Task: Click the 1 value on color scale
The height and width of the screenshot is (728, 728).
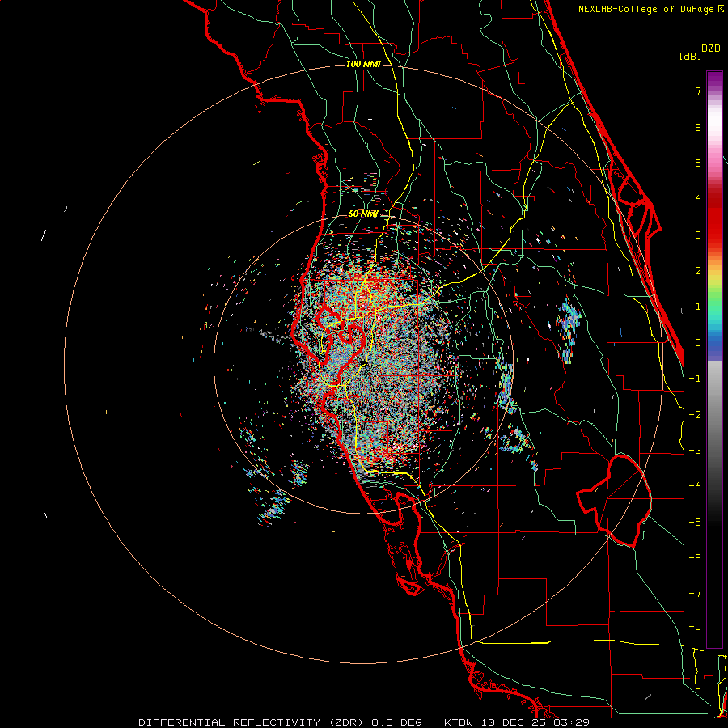Action: point(698,307)
